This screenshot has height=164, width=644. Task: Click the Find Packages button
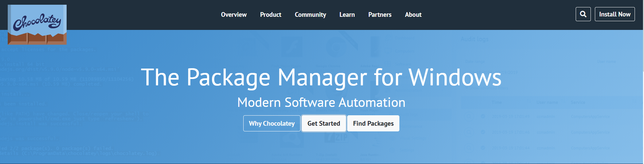coord(373,123)
